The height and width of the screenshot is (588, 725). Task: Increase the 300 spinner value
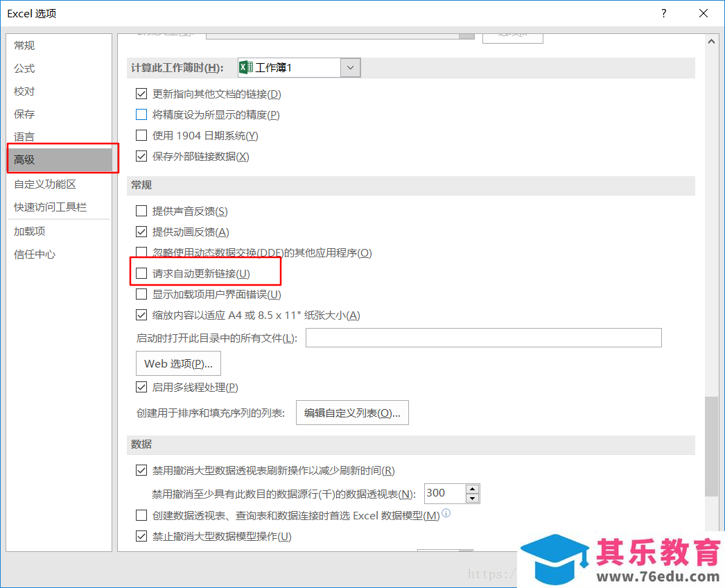tap(472, 489)
